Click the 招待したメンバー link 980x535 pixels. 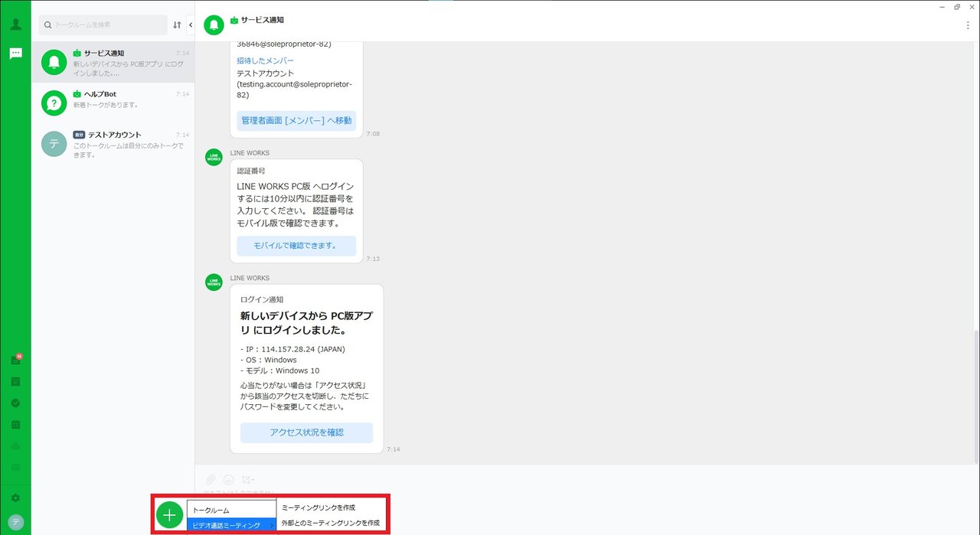click(265, 60)
